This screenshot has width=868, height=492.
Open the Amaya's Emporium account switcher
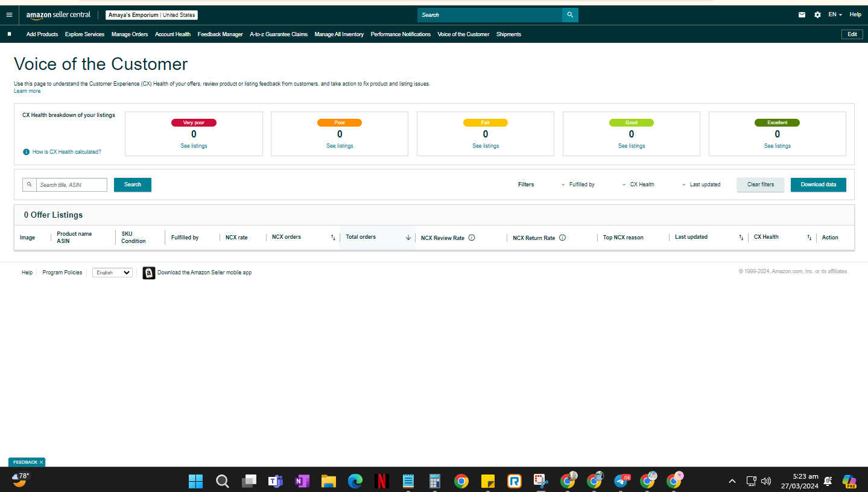pos(151,15)
